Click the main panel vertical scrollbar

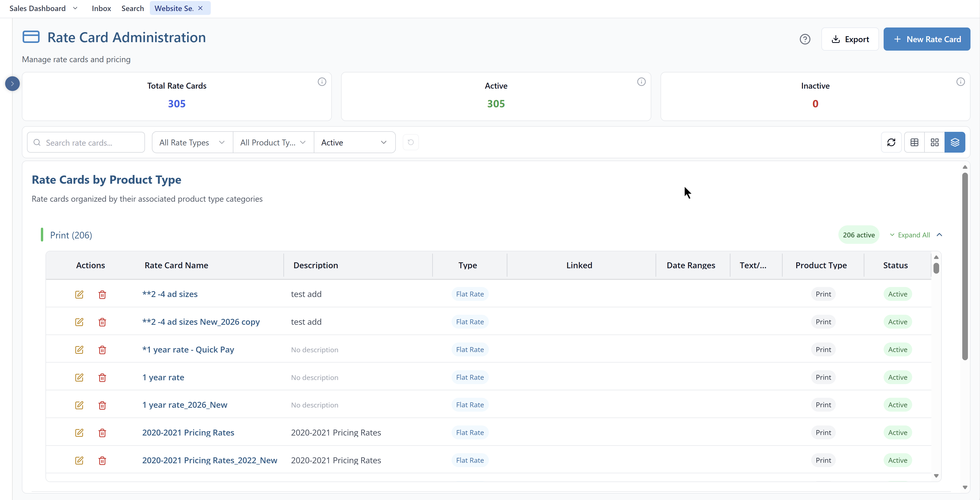tap(965, 266)
